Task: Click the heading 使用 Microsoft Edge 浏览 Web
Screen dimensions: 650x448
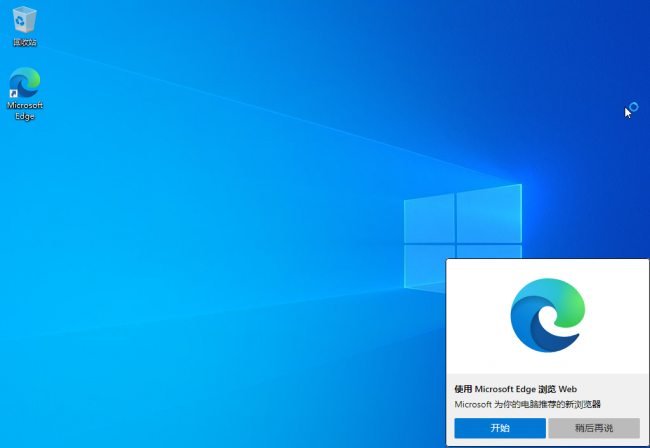Action: (x=515, y=389)
